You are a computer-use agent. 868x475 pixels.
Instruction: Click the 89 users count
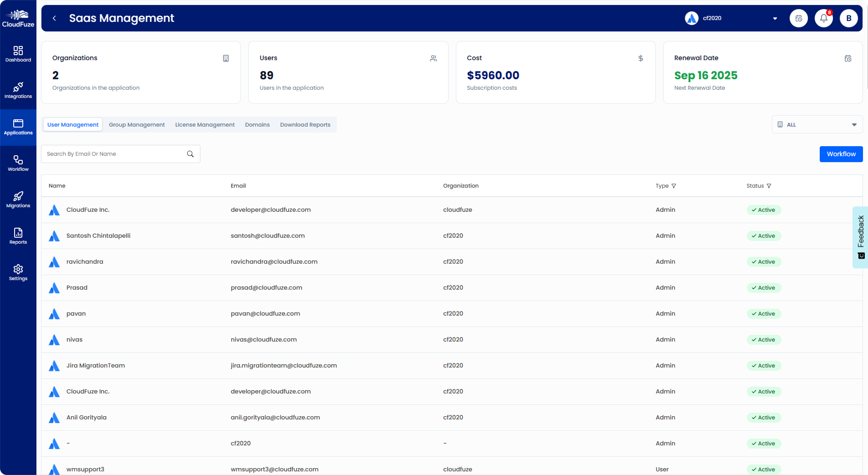(266, 75)
